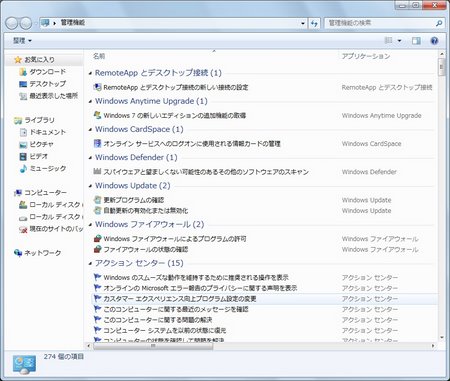Click the icon of RemoteApp connection setup item
450x381 pixels.
tap(97, 87)
